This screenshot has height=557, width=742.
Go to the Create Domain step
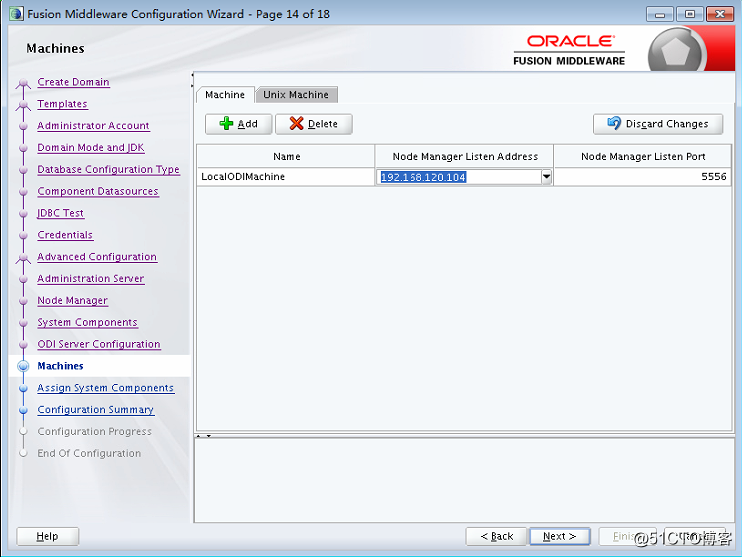tap(73, 82)
